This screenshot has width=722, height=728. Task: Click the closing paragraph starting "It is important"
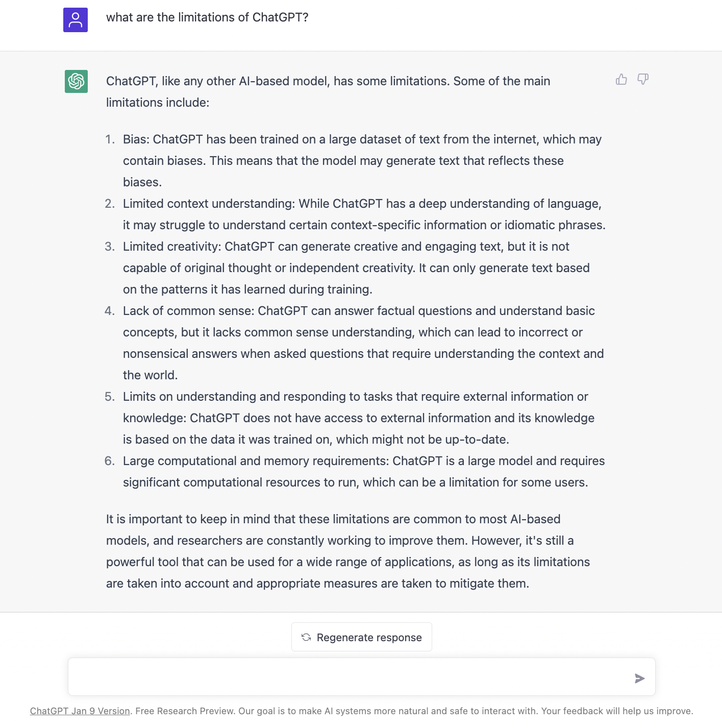click(x=347, y=551)
